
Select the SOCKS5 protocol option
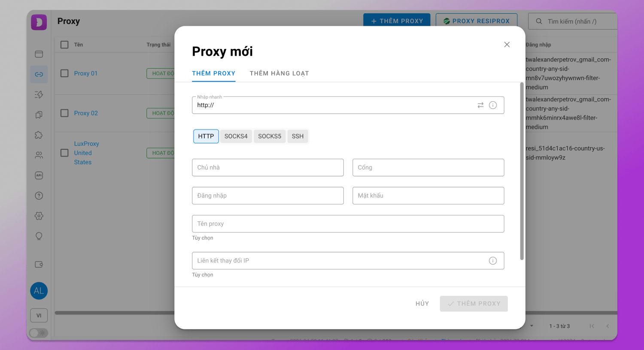pos(270,136)
